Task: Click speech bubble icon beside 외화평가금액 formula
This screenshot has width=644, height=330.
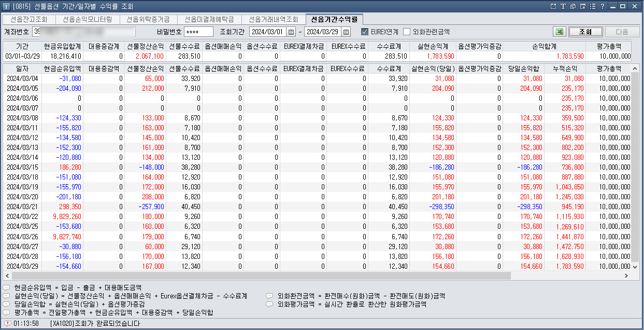Action: pyautogui.click(x=269, y=304)
